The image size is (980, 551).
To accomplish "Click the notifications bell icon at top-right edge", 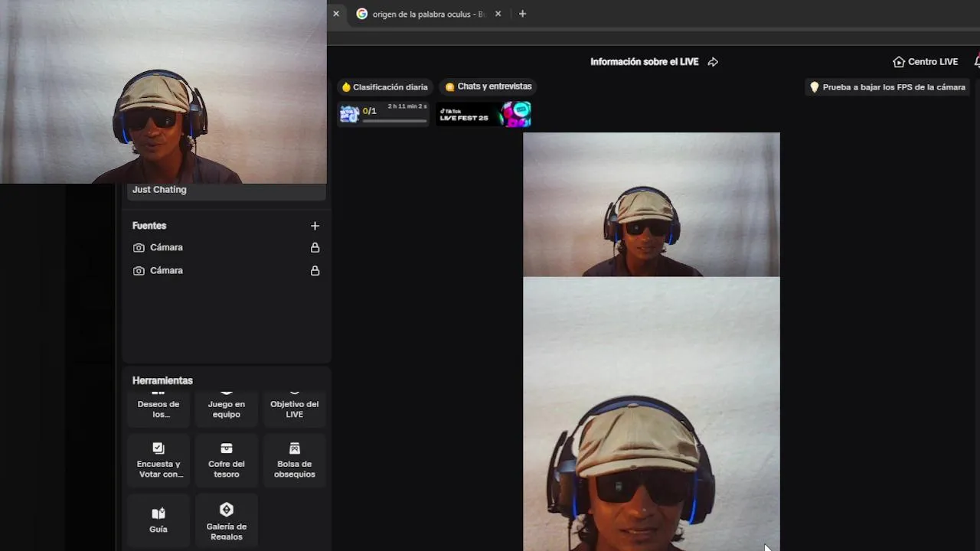I will (977, 62).
